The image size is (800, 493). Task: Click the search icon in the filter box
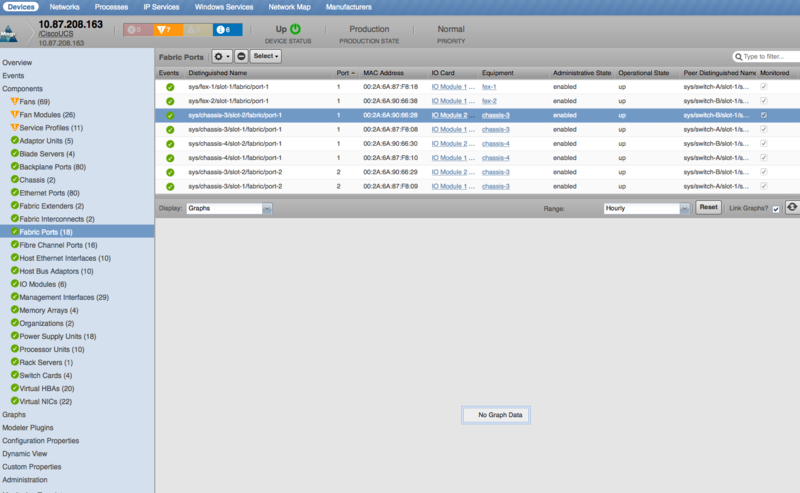[x=738, y=57]
